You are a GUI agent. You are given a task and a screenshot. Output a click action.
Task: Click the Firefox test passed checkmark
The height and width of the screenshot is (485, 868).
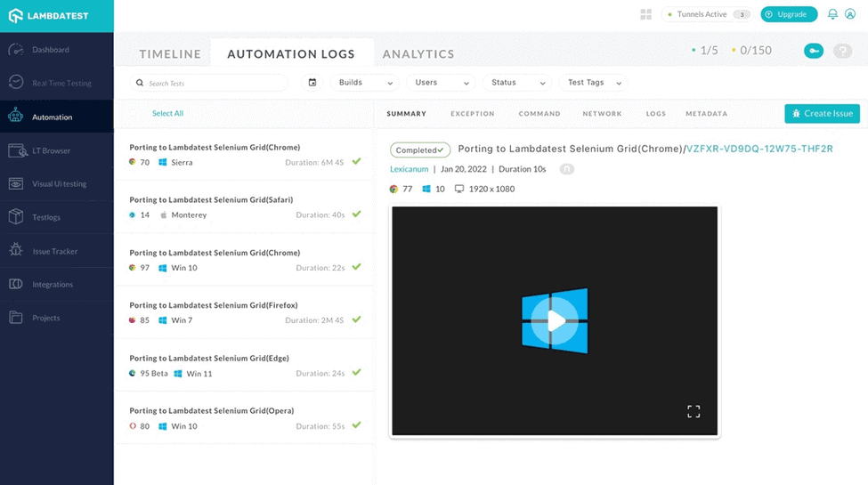click(x=356, y=319)
